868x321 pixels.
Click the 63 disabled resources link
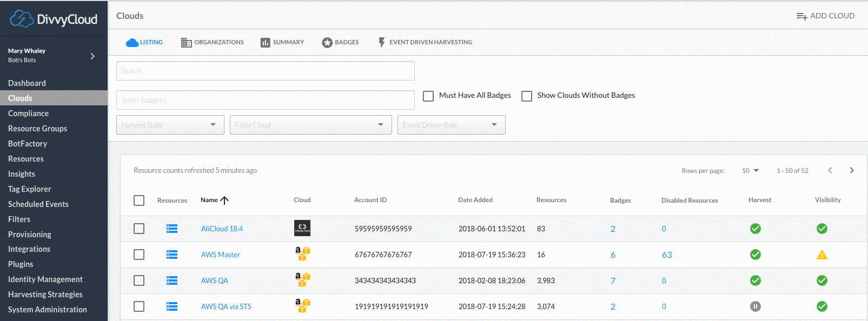click(667, 255)
